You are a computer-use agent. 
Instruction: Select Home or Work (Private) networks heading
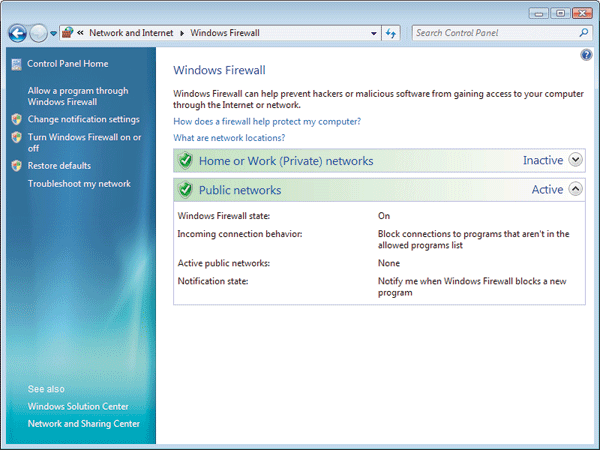coord(286,161)
